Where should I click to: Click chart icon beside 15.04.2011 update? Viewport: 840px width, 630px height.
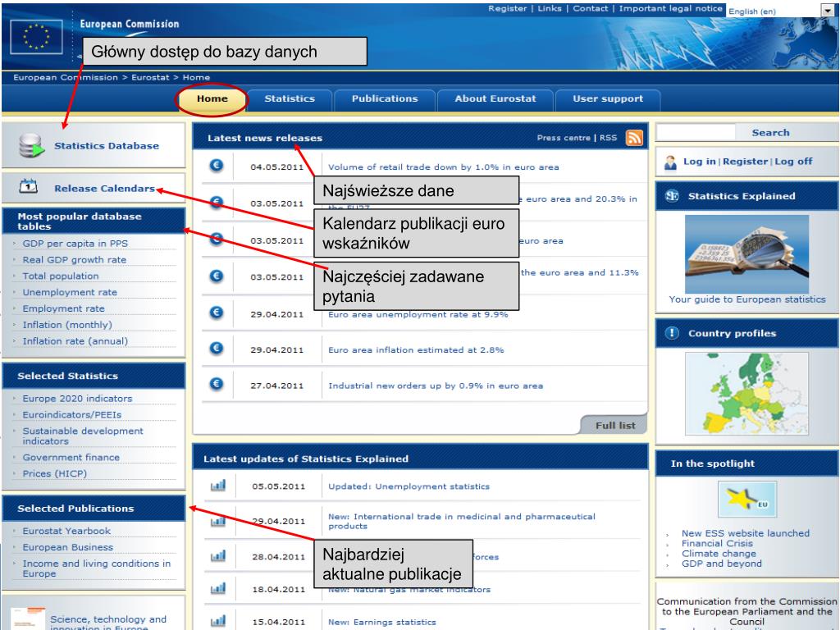(x=218, y=621)
